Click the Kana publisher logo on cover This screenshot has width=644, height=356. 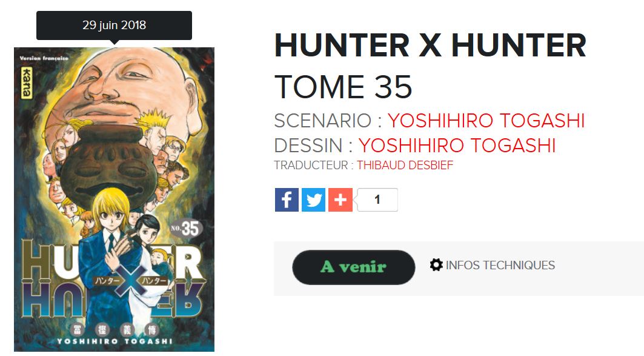pos(27,83)
